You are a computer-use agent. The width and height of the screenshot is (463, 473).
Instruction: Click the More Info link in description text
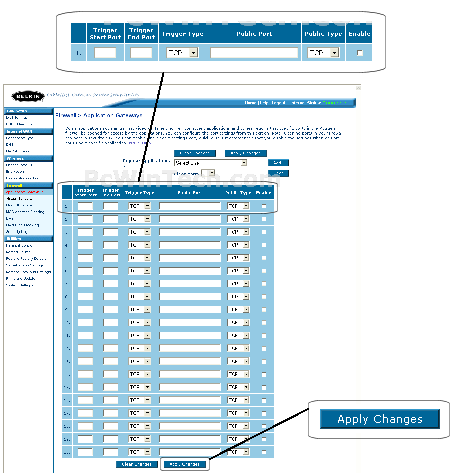tap(139, 143)
